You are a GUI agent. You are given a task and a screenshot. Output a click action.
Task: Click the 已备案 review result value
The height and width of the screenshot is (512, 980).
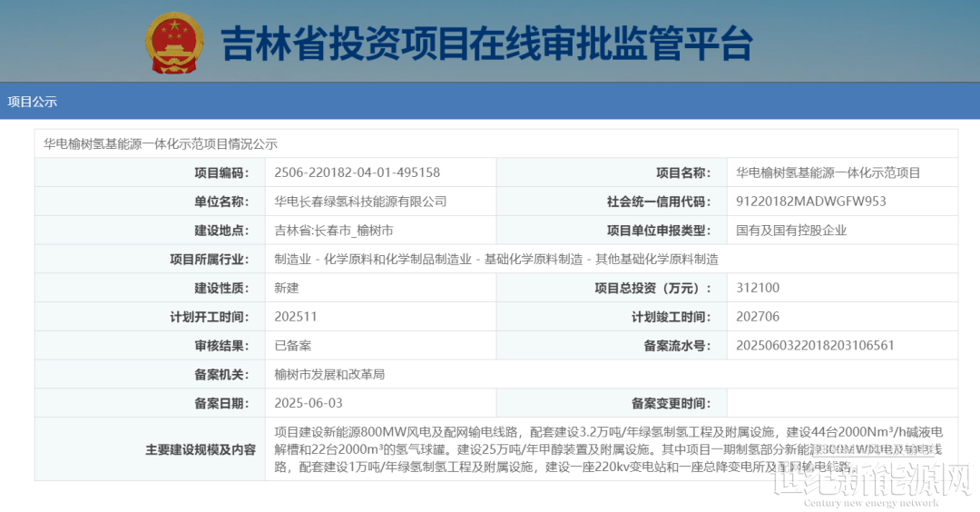coord(293,346)
